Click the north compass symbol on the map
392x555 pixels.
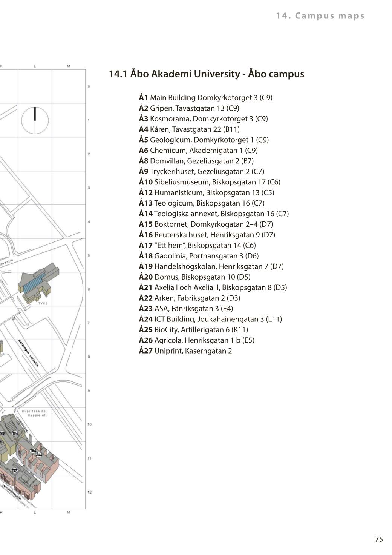click(35, 120)
